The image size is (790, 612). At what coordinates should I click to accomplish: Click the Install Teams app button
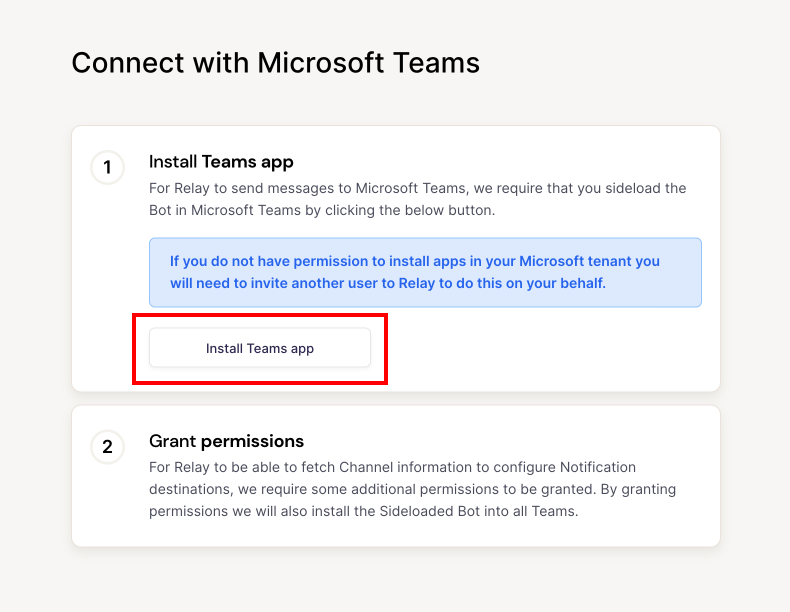pyautogui.click(x=259, y=348)
